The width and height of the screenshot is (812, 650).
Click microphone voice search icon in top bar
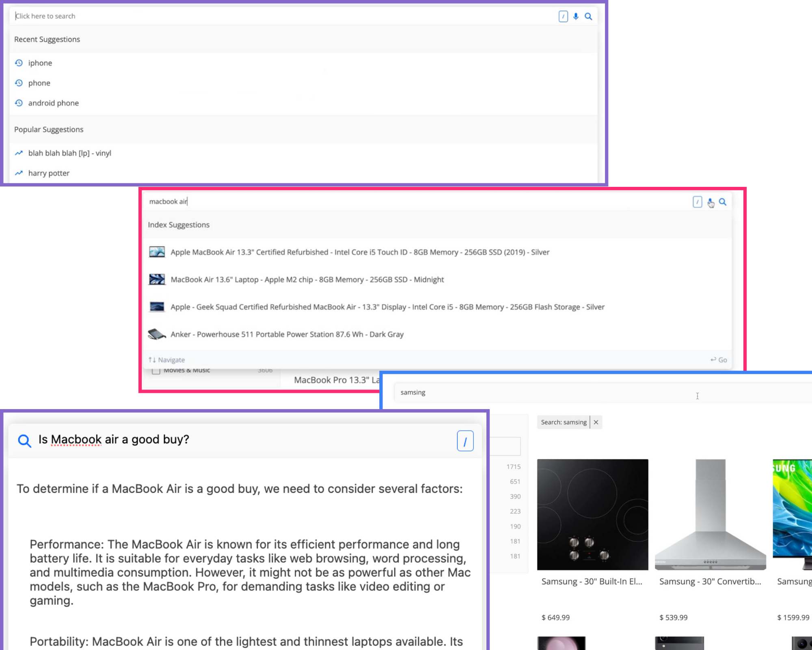point(576,16)
